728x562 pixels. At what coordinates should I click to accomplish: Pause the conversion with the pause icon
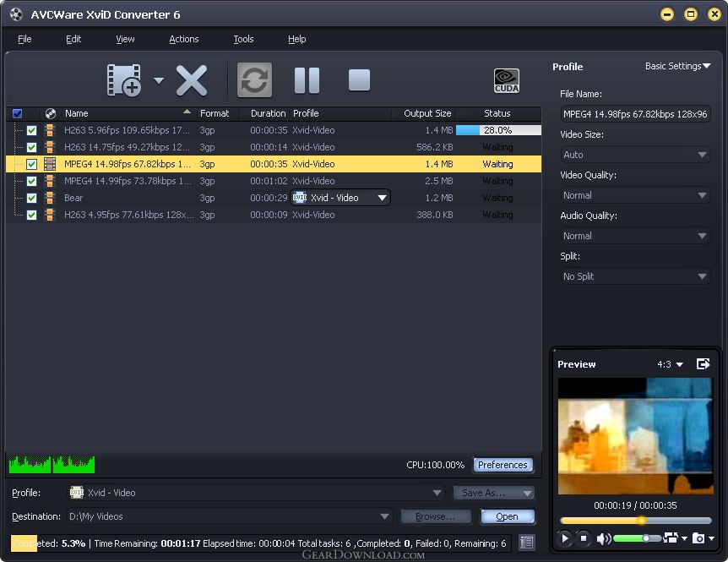click(x=307, y=80)
